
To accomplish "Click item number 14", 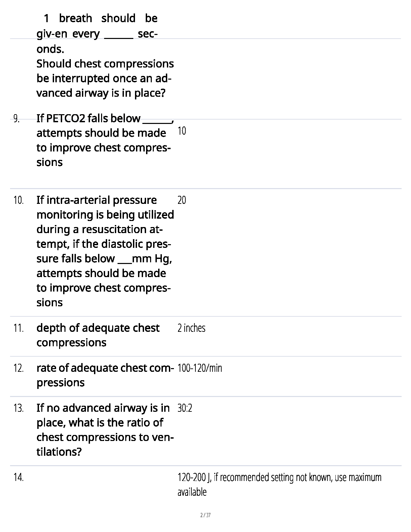I will [x=18, y=478].
